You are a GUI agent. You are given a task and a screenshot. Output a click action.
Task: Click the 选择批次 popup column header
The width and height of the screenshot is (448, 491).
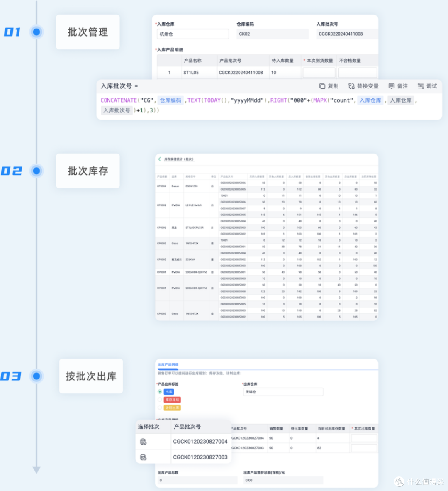(x=149, y=427)
